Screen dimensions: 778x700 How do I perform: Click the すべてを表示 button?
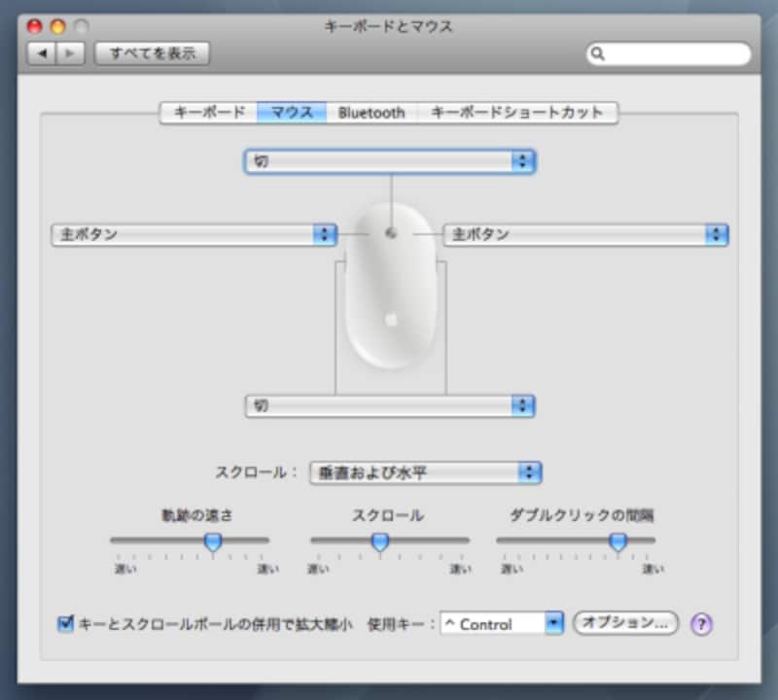153,53
